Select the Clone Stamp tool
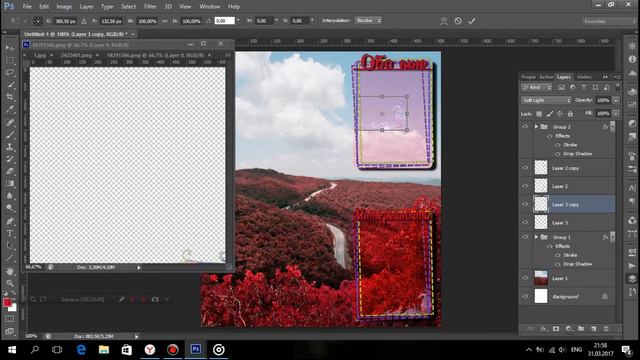 click(10, 147)
